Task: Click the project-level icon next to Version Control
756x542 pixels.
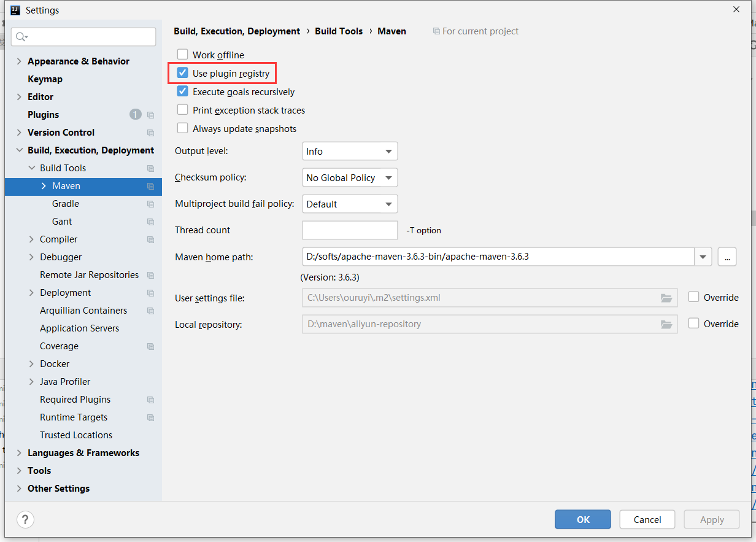Action: click(150, 132)
